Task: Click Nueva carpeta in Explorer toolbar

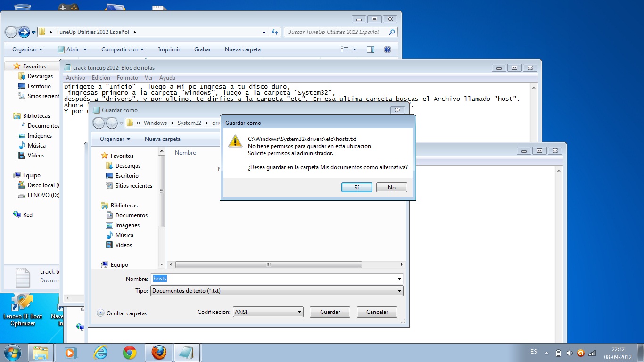Action: (243, 49)
